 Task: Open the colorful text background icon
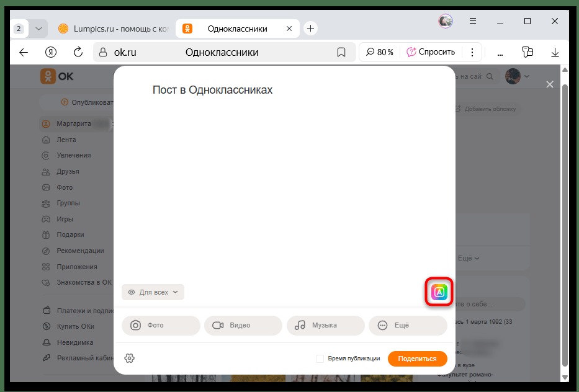click(439, 292)
